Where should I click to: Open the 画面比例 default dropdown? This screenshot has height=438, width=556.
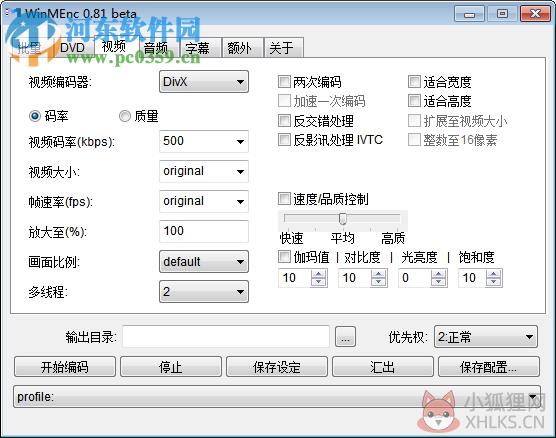pos(204,262)
